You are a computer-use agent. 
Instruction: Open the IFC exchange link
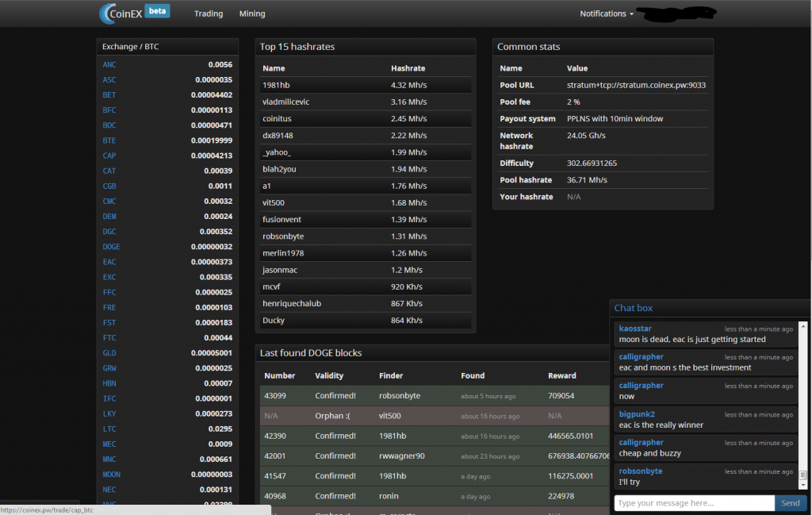pos(109,398)
